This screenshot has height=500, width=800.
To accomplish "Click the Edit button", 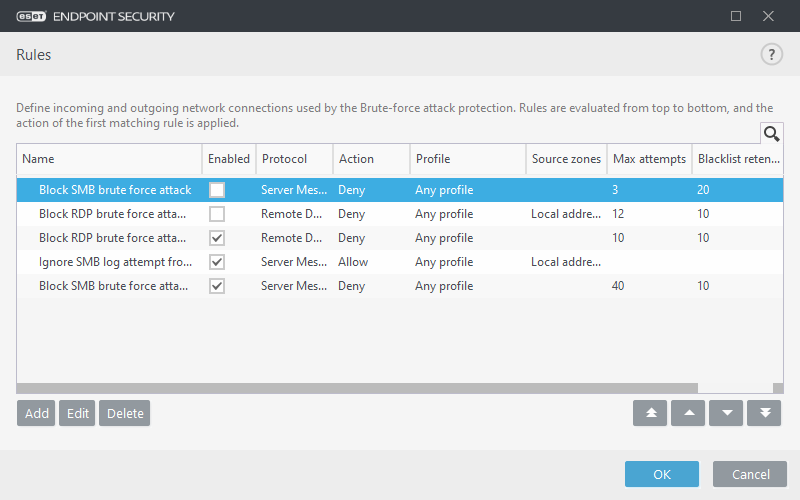I will (77, 413).
